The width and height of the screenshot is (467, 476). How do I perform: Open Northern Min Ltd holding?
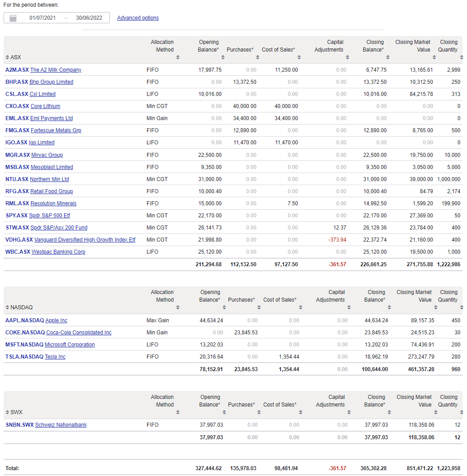(49, 179)
